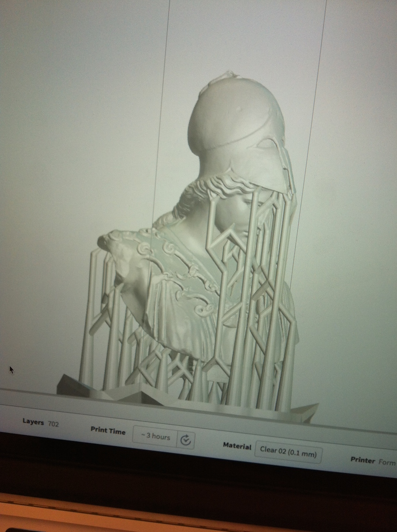397x532 pixels.
Task: Click the Material label
Action: coord(237,446)
